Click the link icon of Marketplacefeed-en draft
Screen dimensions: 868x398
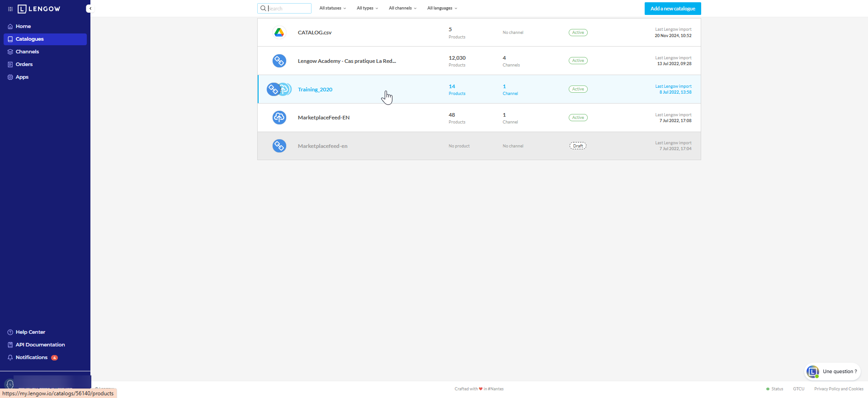(x=279, y=146)
